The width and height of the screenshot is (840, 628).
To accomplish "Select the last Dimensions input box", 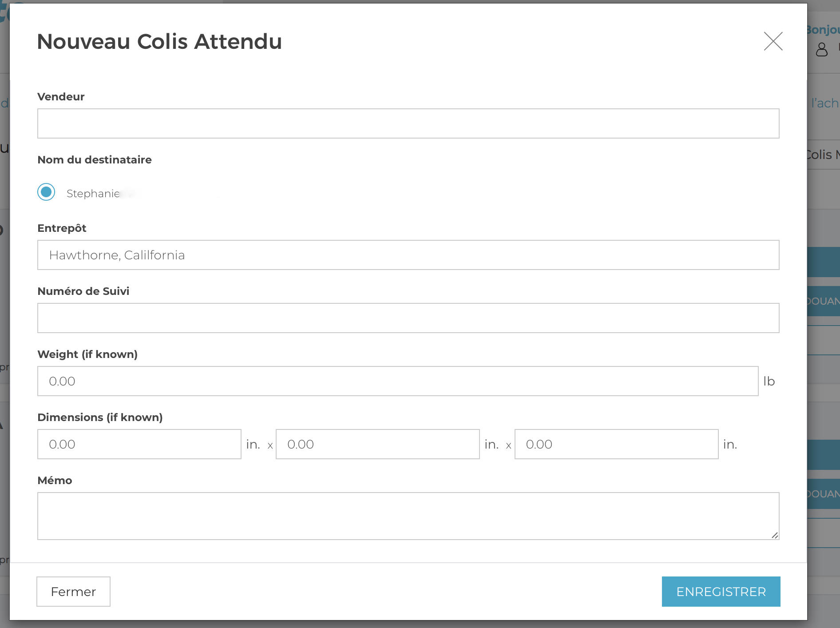I will pos(616,444).
